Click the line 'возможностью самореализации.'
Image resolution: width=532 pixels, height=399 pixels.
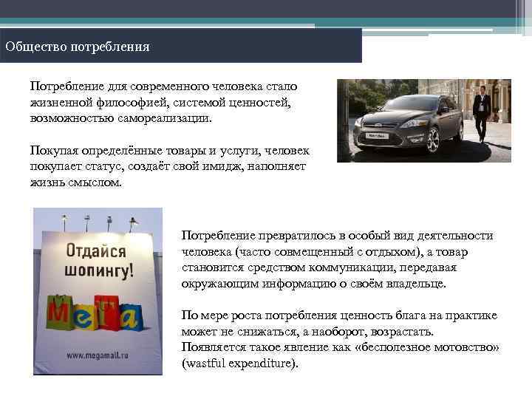coord(120,118)
